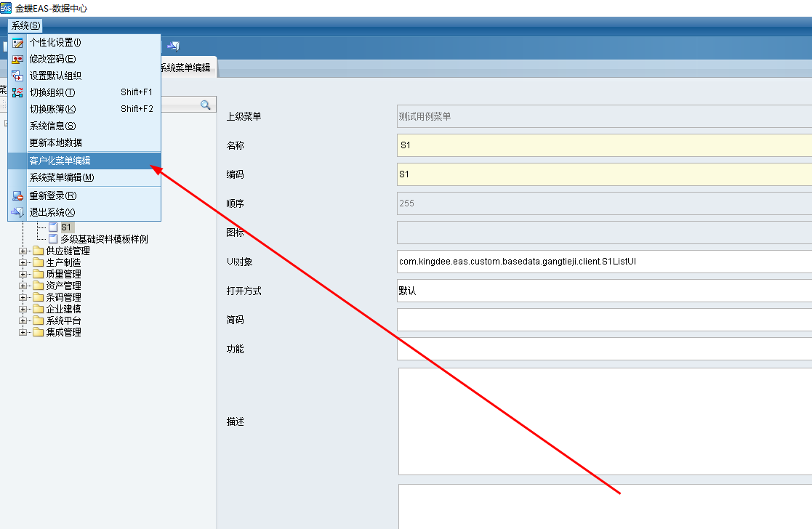Click the exit icon in the toolbar

(173, 47)
